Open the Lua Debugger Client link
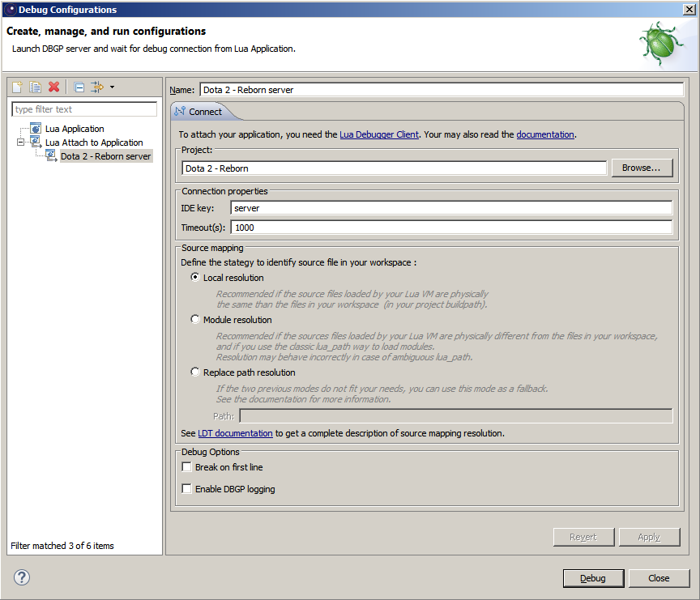This screenshot has height=600, width=700. point(379,134)
